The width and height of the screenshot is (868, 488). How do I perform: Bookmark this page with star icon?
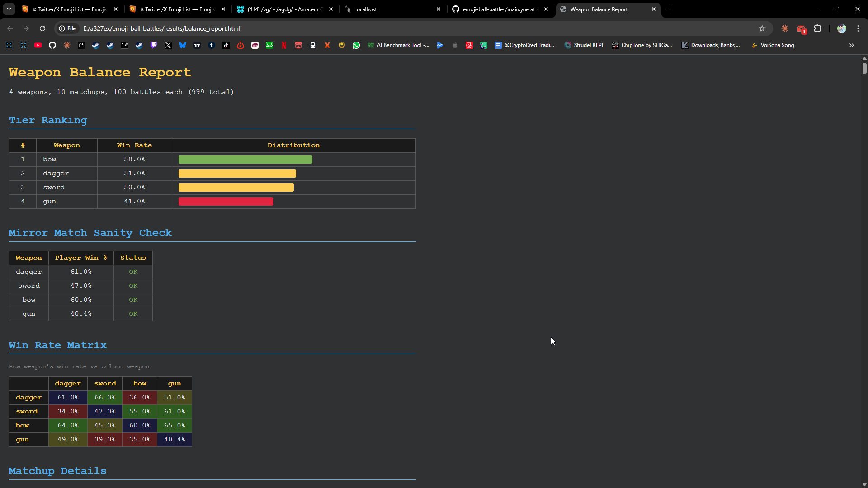762,28
